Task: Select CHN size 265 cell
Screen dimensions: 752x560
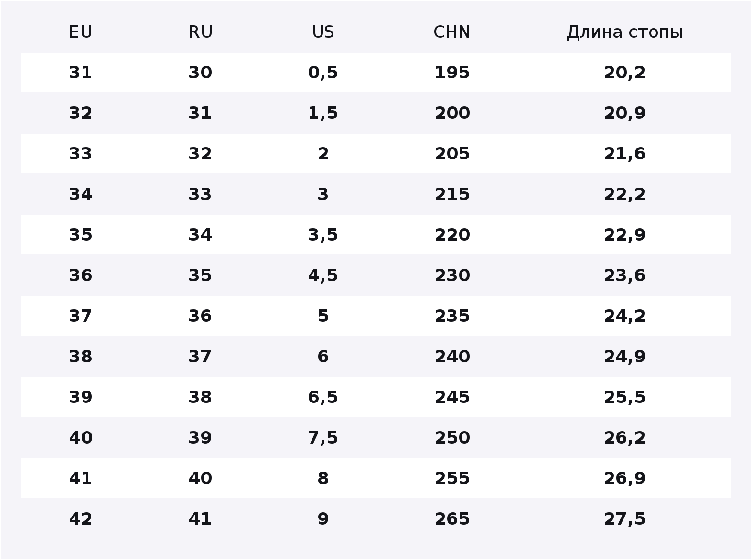Action: (x=452, y=519)
